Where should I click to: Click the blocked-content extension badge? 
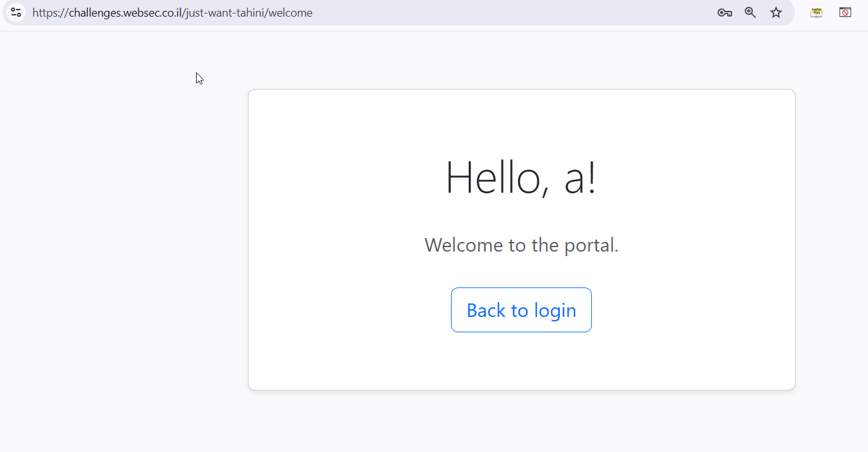(x=845, y=12)
